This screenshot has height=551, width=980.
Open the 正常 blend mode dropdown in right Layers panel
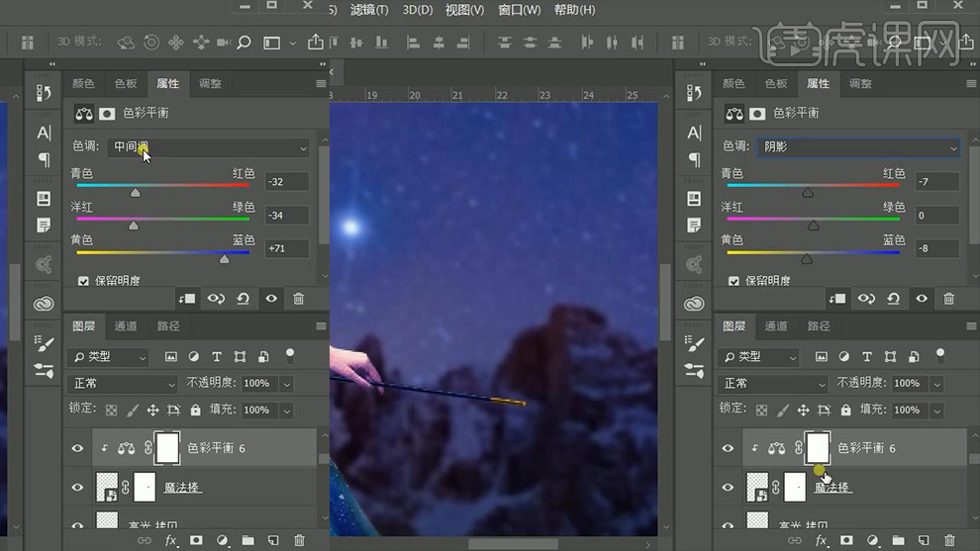771,383
